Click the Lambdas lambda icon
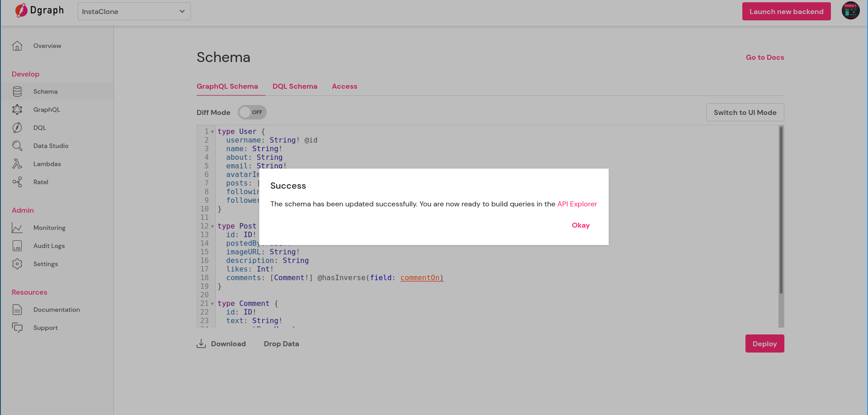Viewport: 868px width, 415px height. [17, 164]
